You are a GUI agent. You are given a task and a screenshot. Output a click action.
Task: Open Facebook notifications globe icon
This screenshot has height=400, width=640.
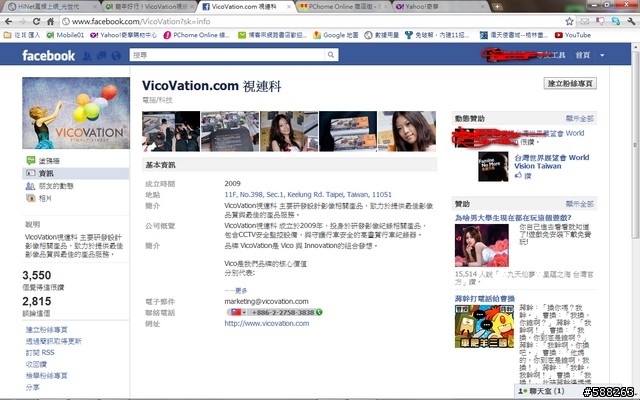[116, 56]
